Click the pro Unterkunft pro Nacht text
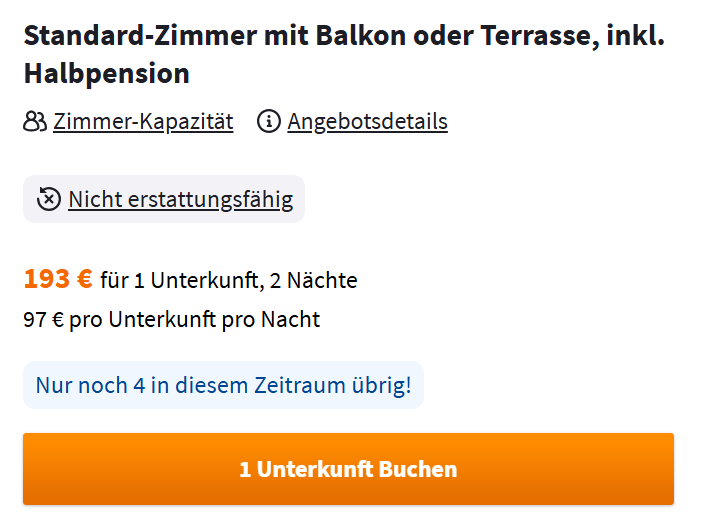The image size is (708, 523). 194,320
